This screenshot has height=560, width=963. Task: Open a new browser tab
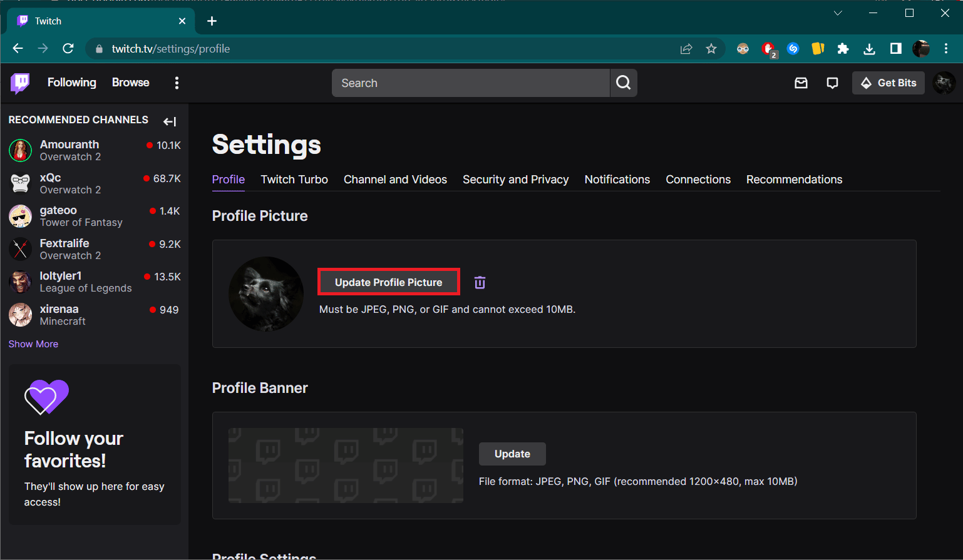tap(212, 21)
